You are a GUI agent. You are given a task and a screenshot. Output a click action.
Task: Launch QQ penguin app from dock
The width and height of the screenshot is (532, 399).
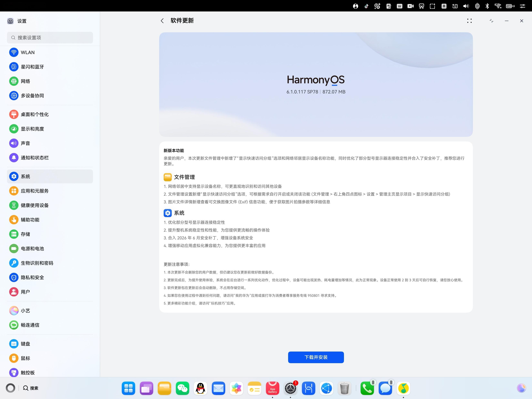click(201, 388)
